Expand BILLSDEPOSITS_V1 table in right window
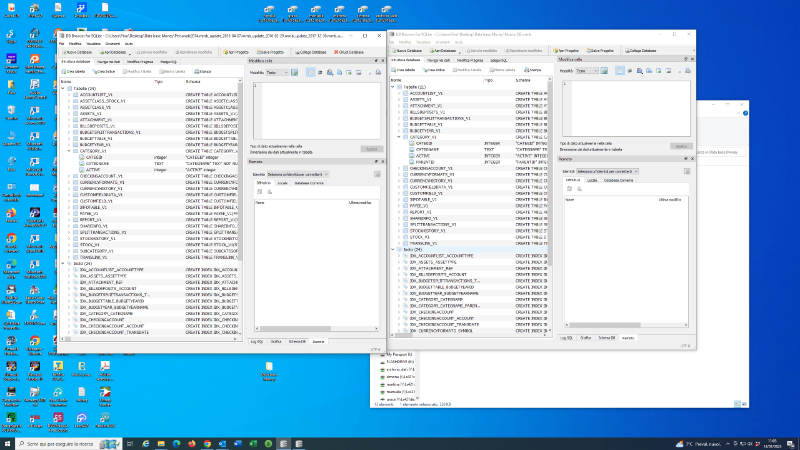The height and width of the screenshot is (450, 800). (399, 112)
